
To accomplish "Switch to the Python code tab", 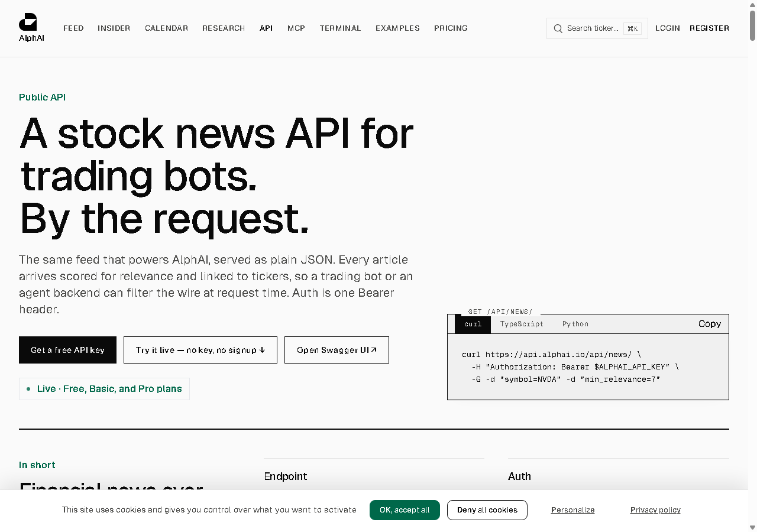I will (575, 324).
